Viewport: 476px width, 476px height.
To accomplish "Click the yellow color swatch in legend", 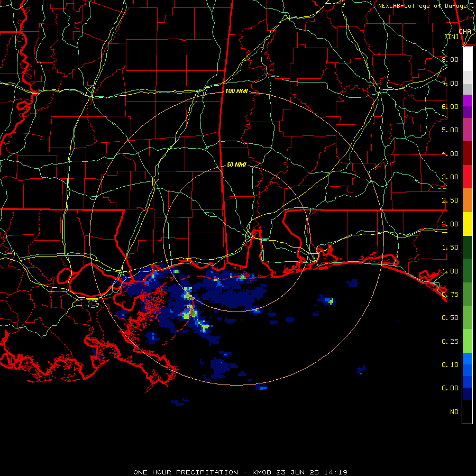I will click(x=467, y=224).
